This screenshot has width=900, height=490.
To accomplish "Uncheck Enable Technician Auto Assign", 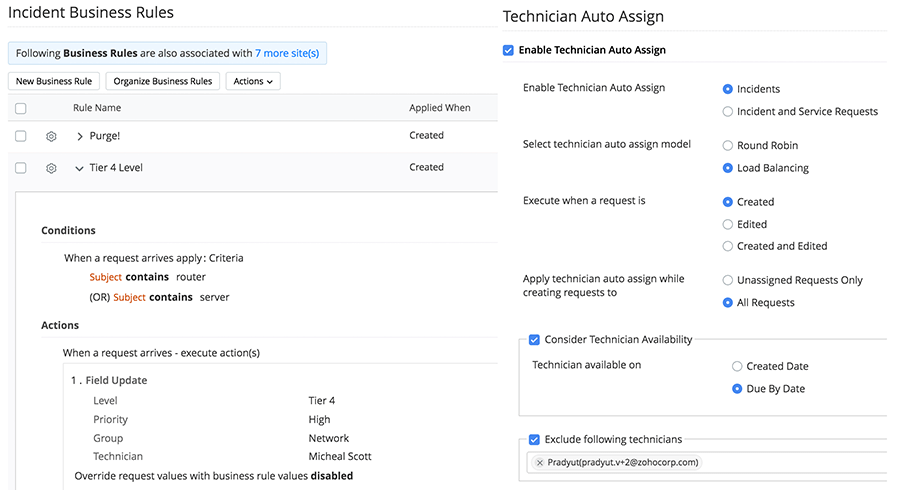I will 509,50.
